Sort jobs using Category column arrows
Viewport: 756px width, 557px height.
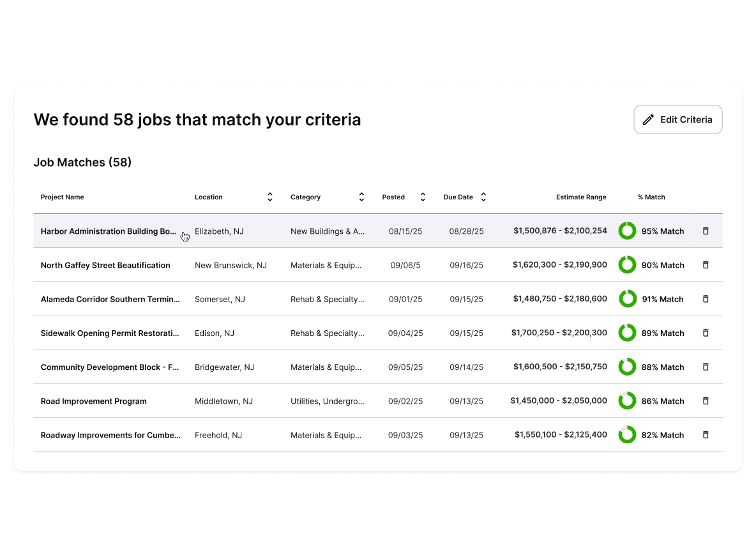point(361,197)
